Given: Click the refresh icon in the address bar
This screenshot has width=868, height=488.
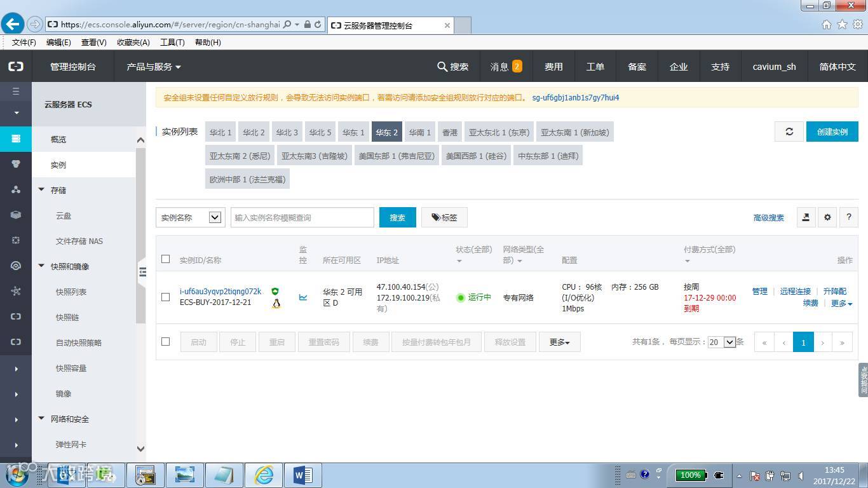Looking at the screenshot, I should pyautogui.click(x=318, y=24).
